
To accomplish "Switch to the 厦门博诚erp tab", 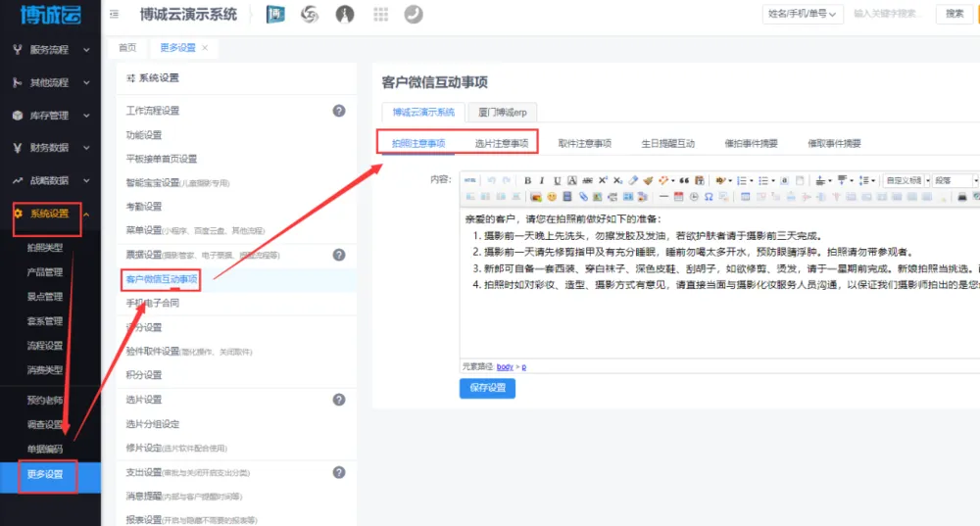I will 503,113.
